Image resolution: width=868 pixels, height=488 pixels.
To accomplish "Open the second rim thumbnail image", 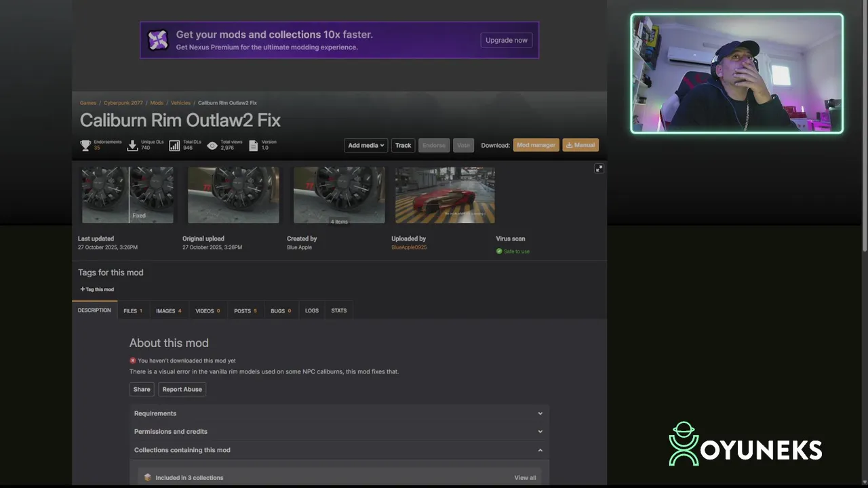I will (233, 195).
